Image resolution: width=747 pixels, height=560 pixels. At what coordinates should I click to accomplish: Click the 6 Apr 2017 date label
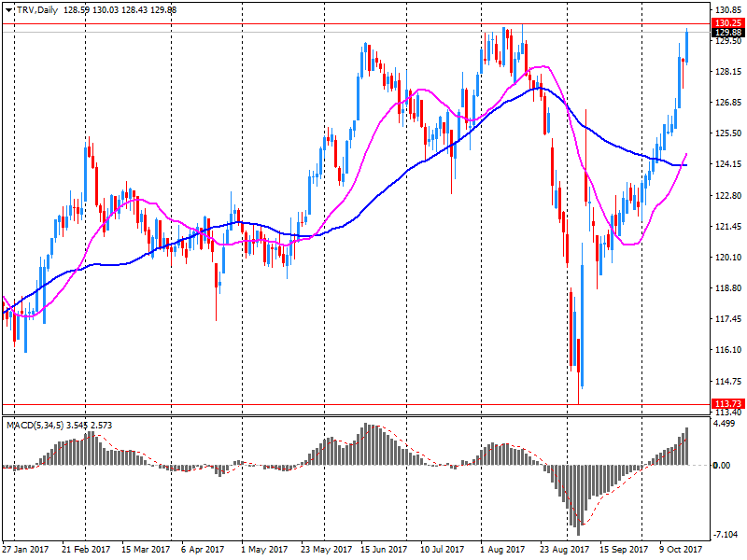[x=203, y=549]
